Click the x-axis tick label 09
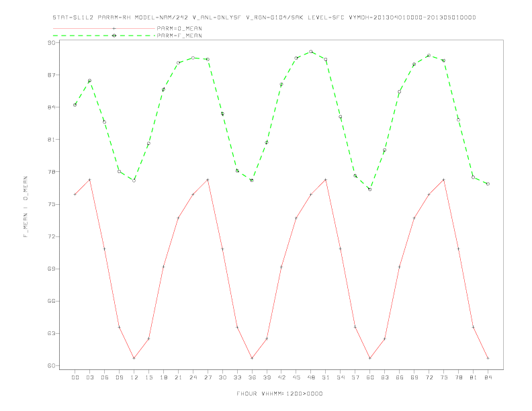The width and height of the screenshot is (532, 411). [x=119, y=377]
